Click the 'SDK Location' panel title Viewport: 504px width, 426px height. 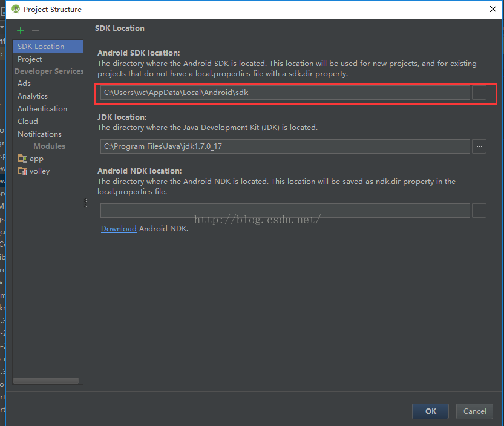click(120, 28)
